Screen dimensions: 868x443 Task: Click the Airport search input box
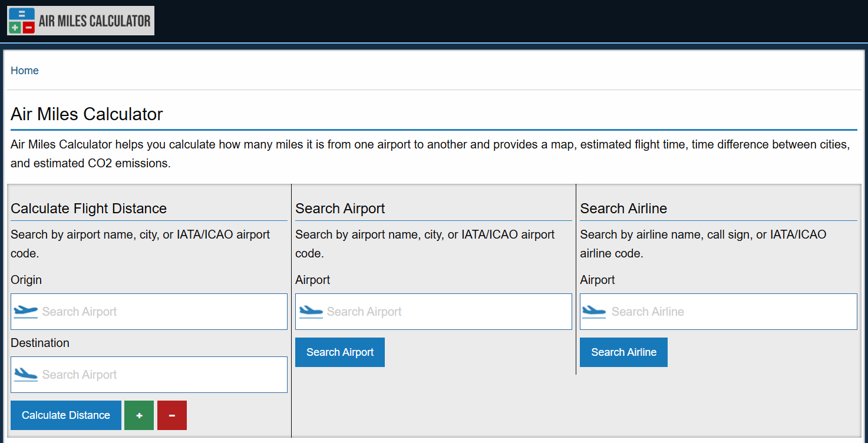pyautogui.click(x=433, y=311)
